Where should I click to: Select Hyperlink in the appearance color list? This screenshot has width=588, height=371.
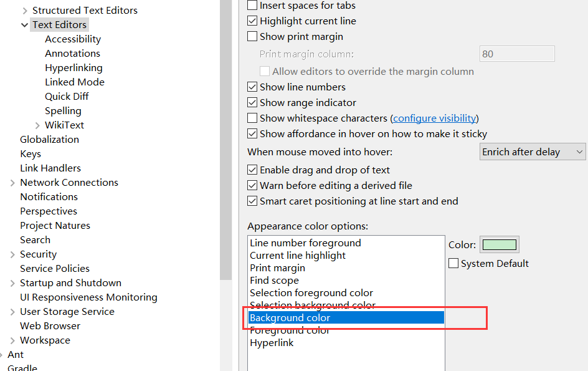[x=272, y=342]
